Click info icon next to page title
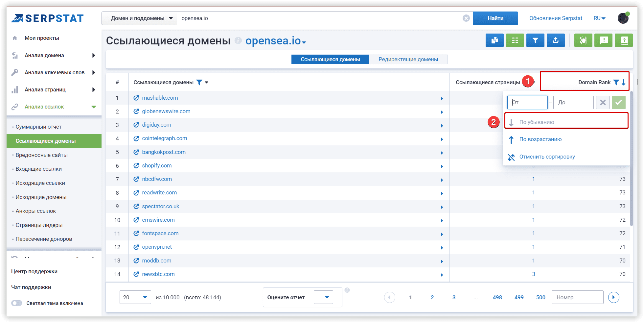The image size is (644, 323). tap(238, 40)
